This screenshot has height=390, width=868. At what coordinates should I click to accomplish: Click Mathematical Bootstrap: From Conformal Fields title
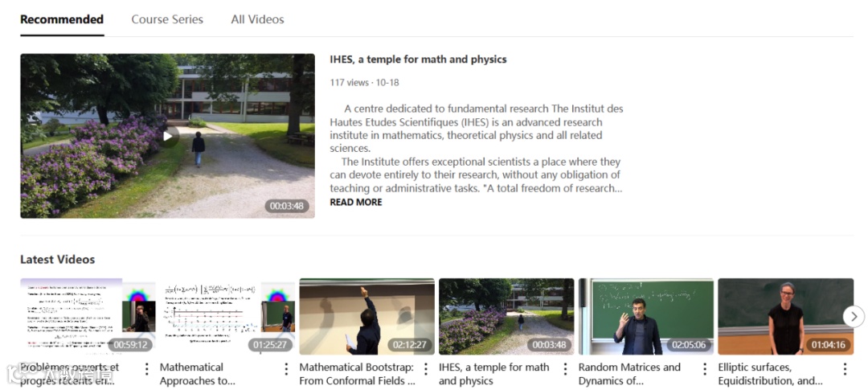coord(357,374)
